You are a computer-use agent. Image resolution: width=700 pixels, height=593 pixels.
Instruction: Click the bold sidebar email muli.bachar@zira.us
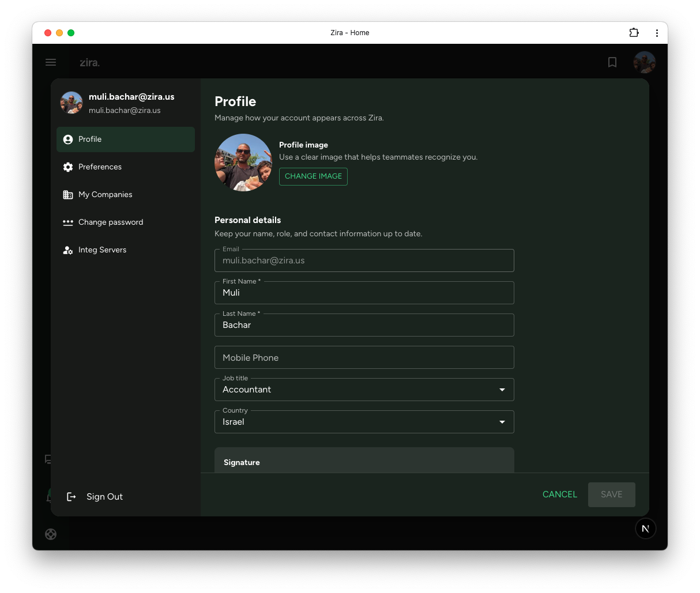pos(131,97)
